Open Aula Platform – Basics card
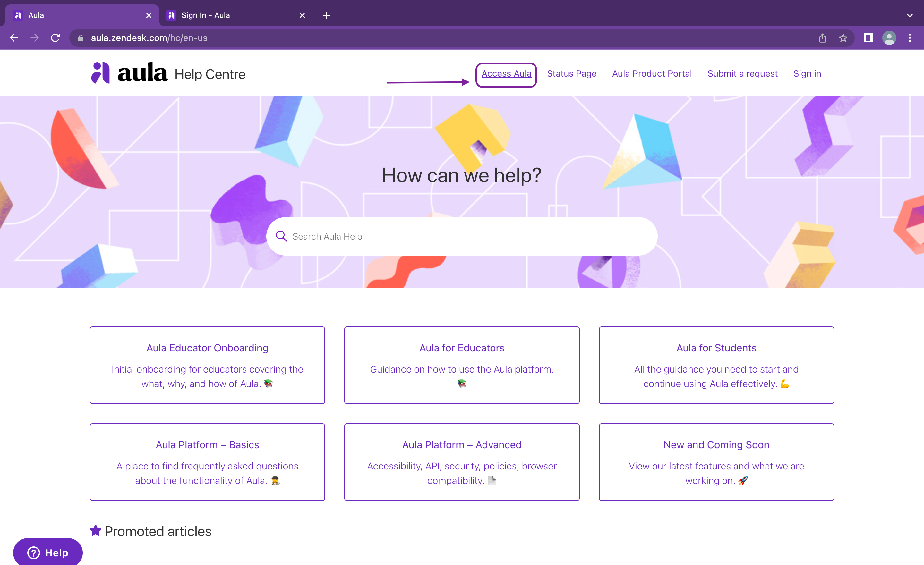This screenshot has width=924, height=565. coord(207,461)
